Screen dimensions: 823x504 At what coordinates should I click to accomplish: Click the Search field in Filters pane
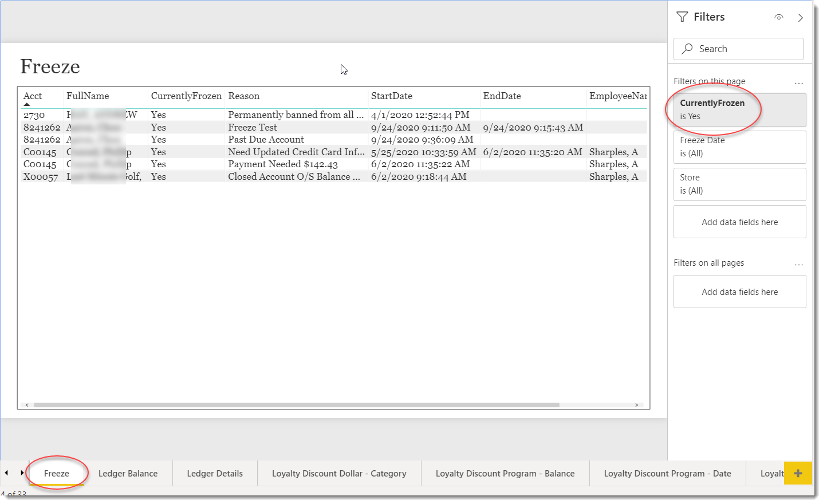click(x=738, y=49)
